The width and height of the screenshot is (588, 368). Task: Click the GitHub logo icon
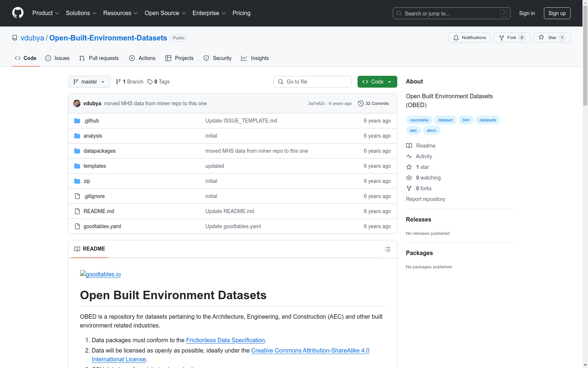tap(18, 13)
